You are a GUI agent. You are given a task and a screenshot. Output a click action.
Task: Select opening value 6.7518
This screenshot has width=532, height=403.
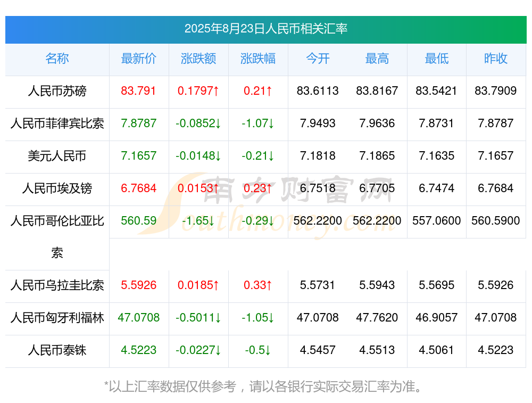pyautogui.click(x=318, y=188)
